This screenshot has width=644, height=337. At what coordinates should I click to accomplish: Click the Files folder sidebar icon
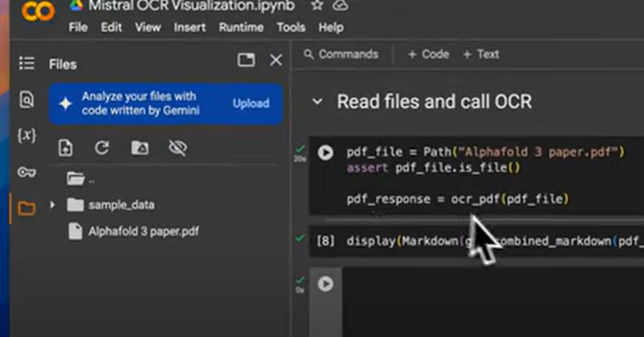point(26,209)
